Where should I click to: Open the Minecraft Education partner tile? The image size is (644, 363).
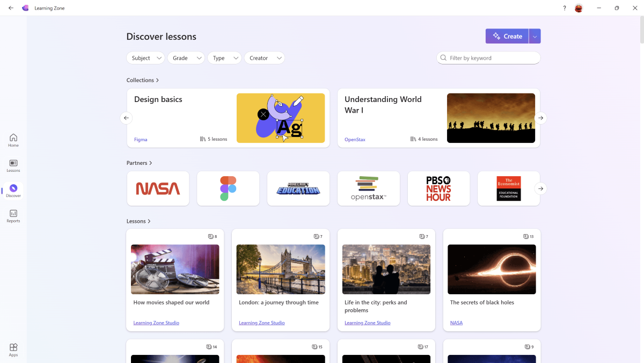click(x=298, y=188)
